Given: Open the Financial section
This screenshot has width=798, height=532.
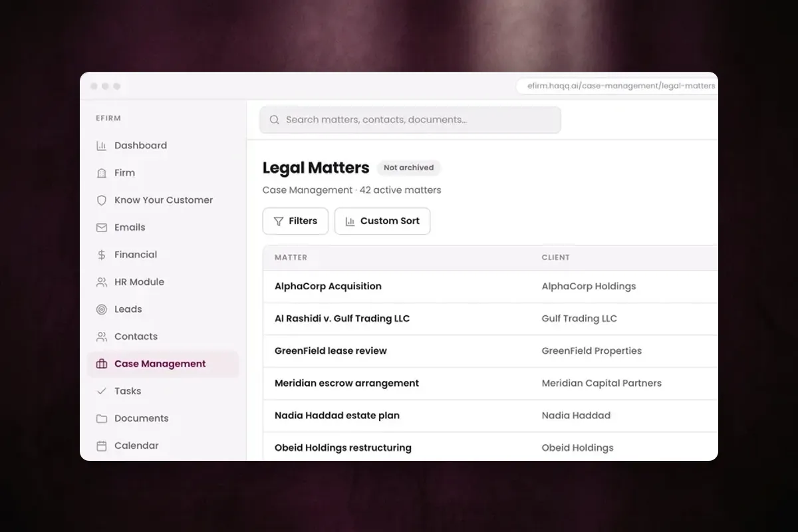Looking at the screenshot, I should pyautogui.click(x=163, y=255).
